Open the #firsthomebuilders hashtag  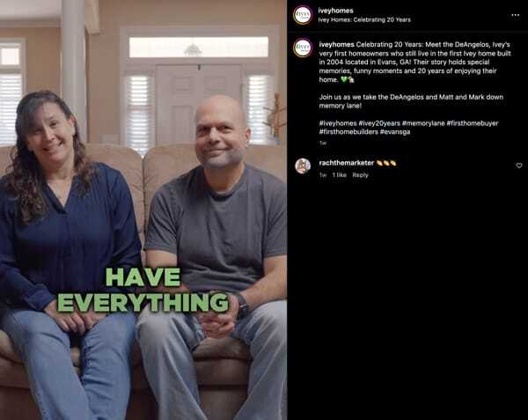click(348, 132)
